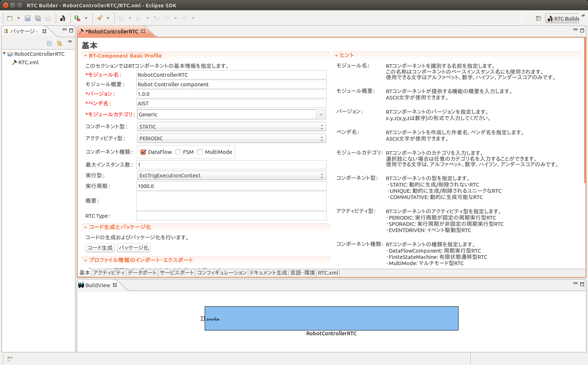Close the BuildView tab

[115, 285]
